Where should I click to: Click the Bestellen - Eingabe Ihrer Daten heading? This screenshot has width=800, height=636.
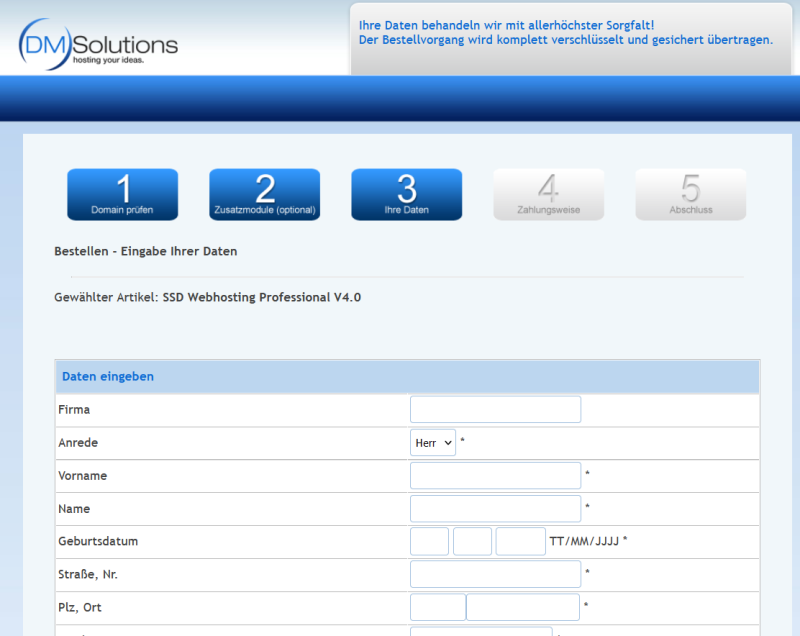click(146, 251)
